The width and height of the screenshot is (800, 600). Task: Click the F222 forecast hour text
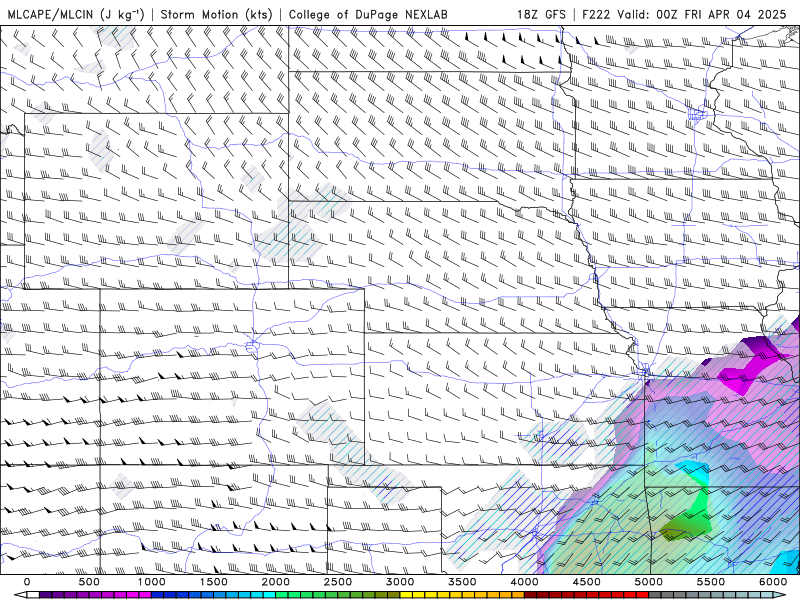tap(595, 14)
